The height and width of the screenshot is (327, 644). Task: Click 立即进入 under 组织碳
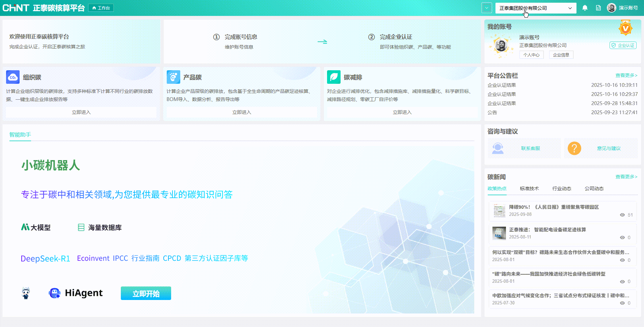pos(81,112)
